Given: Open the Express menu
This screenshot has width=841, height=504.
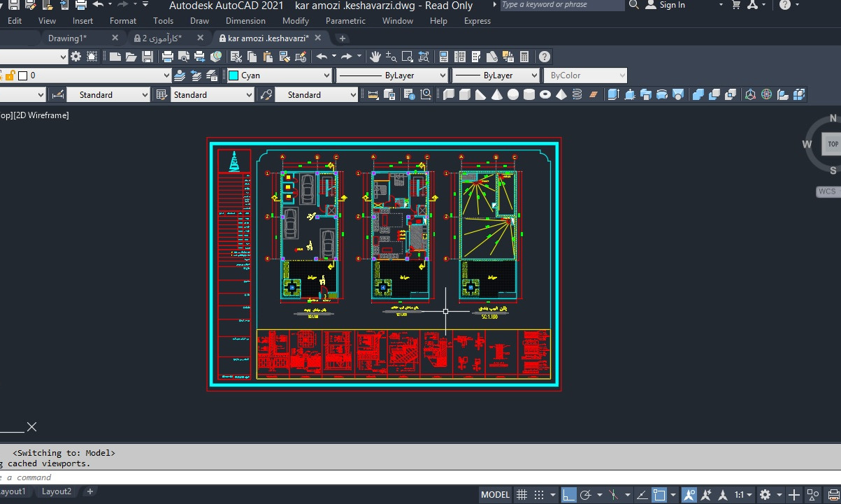Looking at the screenshot, I should [477, 21].
